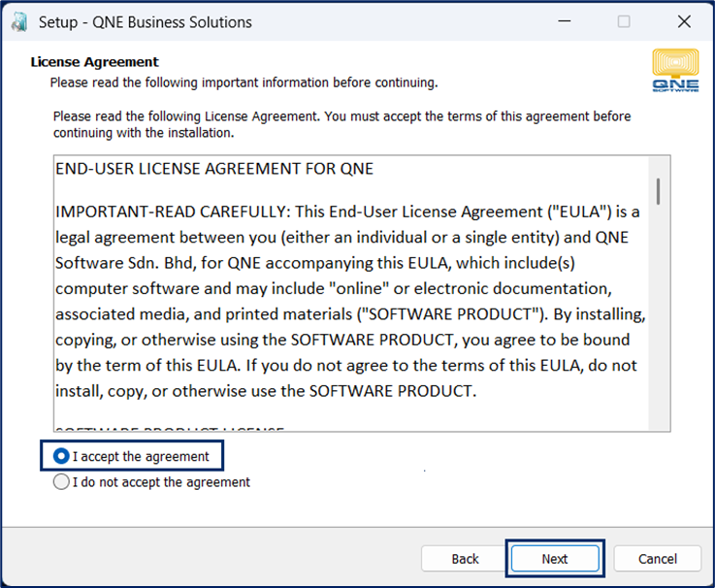Close the Setup window
The height and width of the screenshot is (588, 715).
click(x=684, y=21)
